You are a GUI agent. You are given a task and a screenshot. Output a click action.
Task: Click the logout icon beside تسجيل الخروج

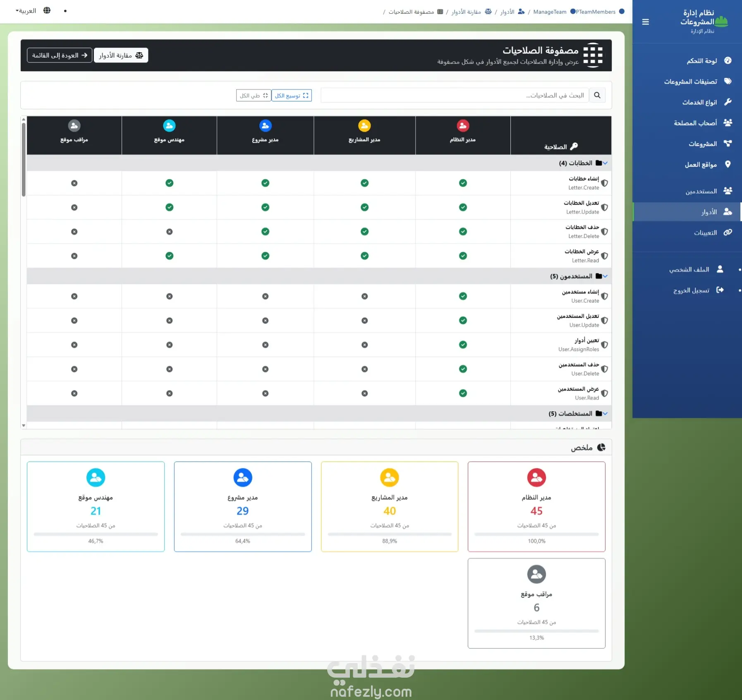pos(720,290)
